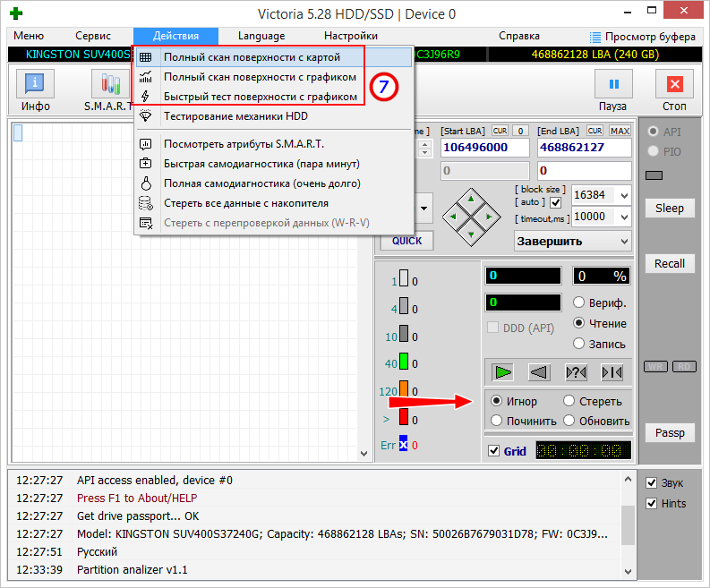Viewport: 710px width, 588px height.
Task: Click icon beside Полная самодиагностика
Action: [145, 183]
